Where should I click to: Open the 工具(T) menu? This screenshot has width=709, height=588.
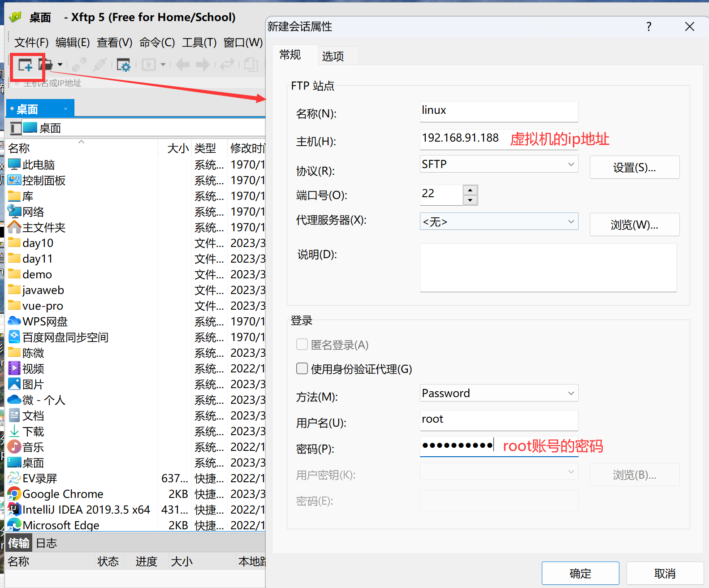[199, 43]
